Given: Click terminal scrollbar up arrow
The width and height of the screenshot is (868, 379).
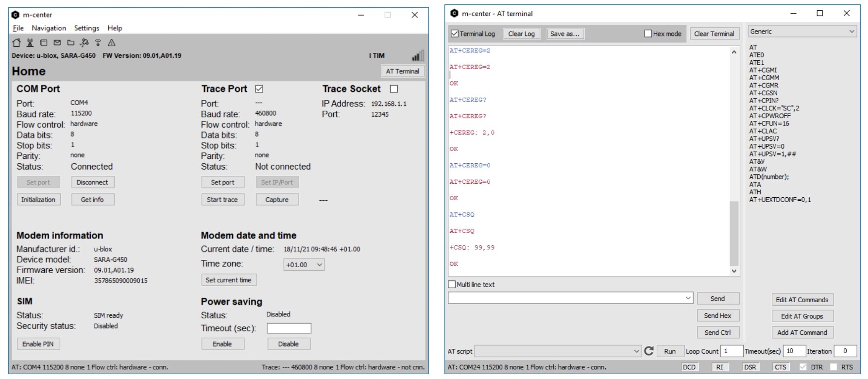Looking at the screenshot, I should pyautogui.click(x=734, y=52).
